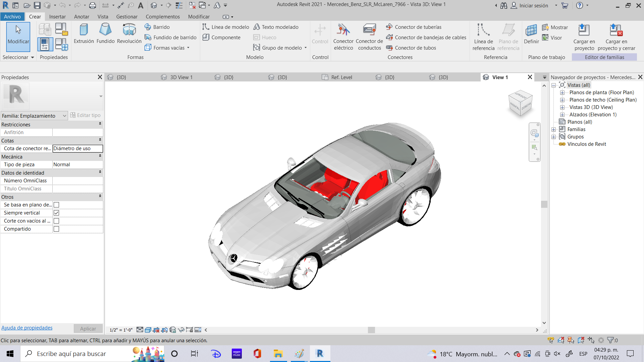The height and width of the screenshot is (362, 644).
Task: Uncheck the Siempre vertical checkbox
Action: (56, 213)
